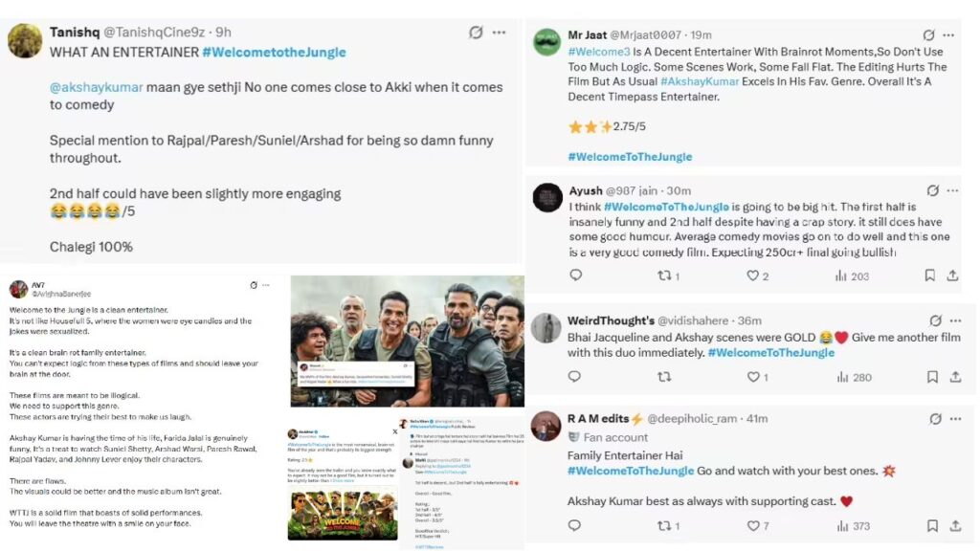Open more options on Tanishq's tweet
980x551 pixels.
(499, 33)
